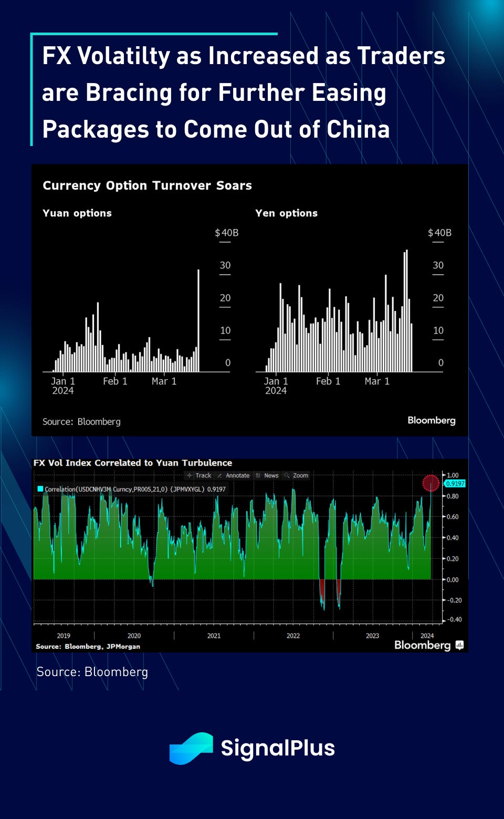Click the Yen options chart heading
The height and width of the screenshot is (819, 504).
tap(286, 213)
